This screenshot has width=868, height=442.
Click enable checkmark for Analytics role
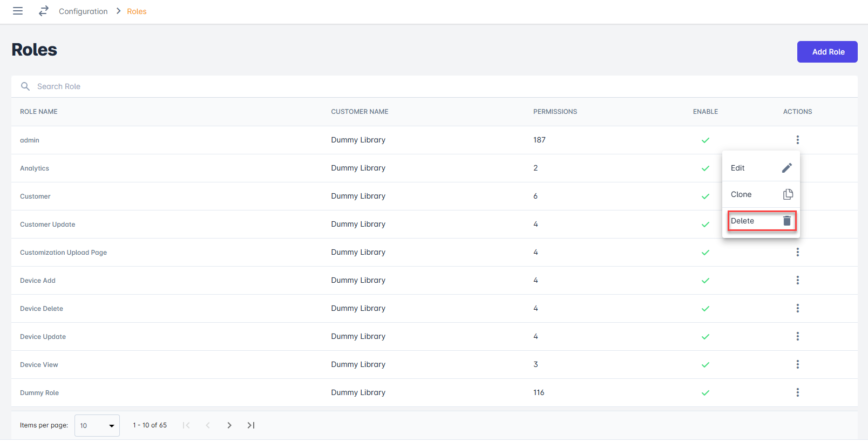pos(705,168)
